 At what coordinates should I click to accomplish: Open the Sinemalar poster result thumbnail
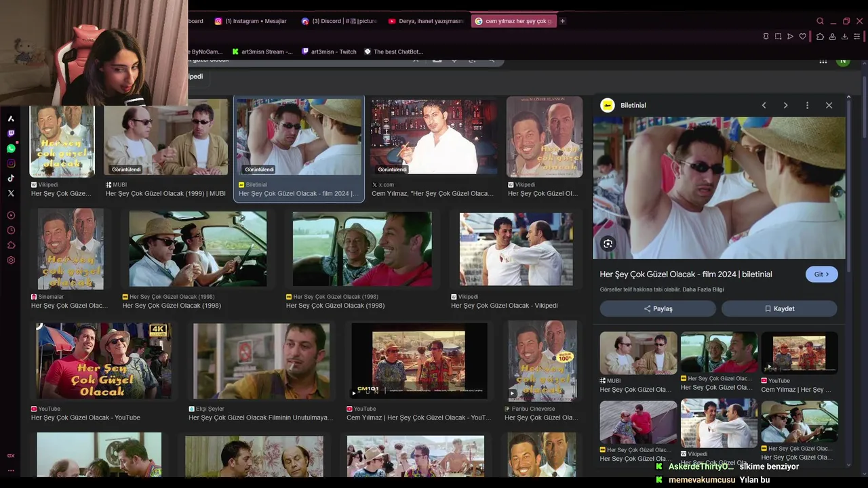point(71,249)
